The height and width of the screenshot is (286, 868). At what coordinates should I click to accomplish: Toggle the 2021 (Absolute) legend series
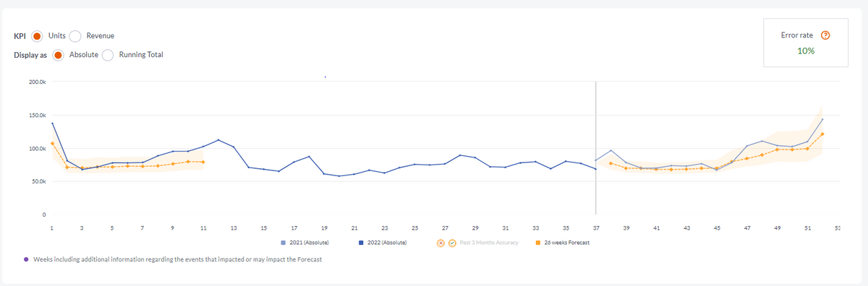305,242
